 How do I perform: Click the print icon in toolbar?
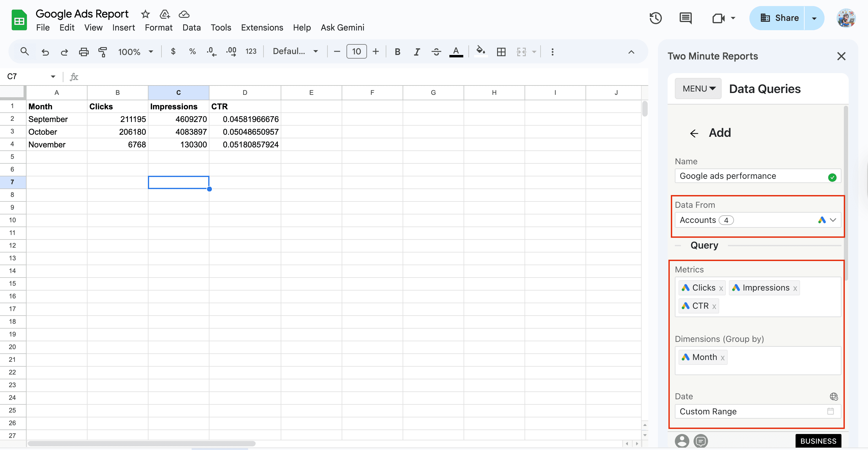click(83, 52)
